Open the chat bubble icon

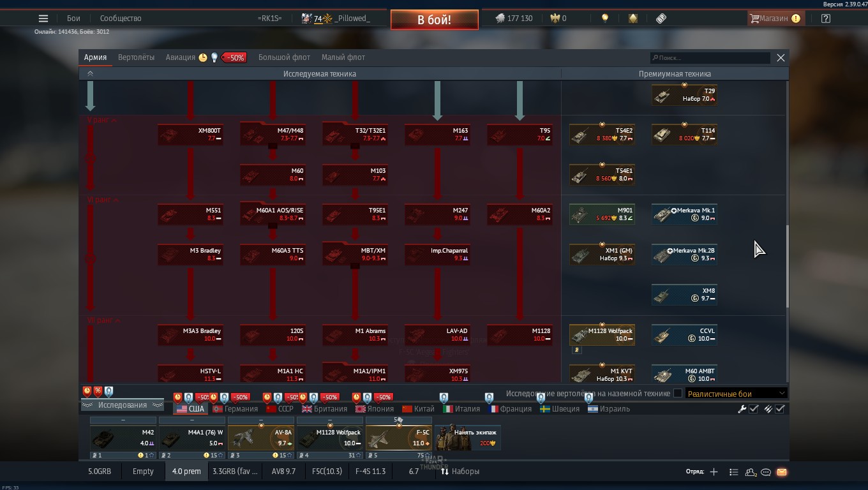pos(766,472)
